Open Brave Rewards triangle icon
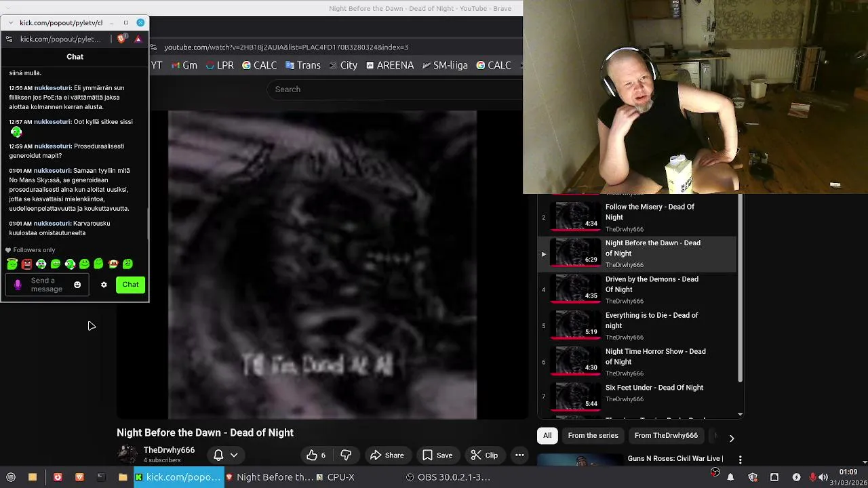Image resolution: width=868 pixels, height=488 pixels. (x=138, y=39)
